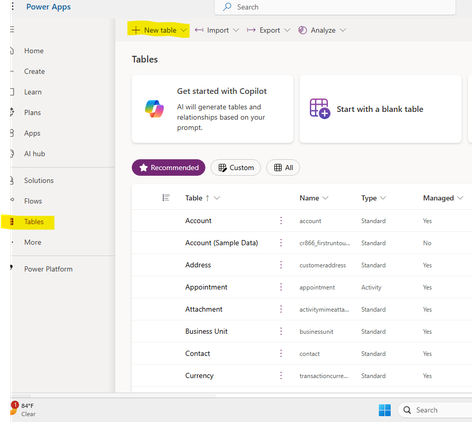The width and height of the screenshot is (472, 422).
Task: Open the Address table
Action: (x=198, y=265)
